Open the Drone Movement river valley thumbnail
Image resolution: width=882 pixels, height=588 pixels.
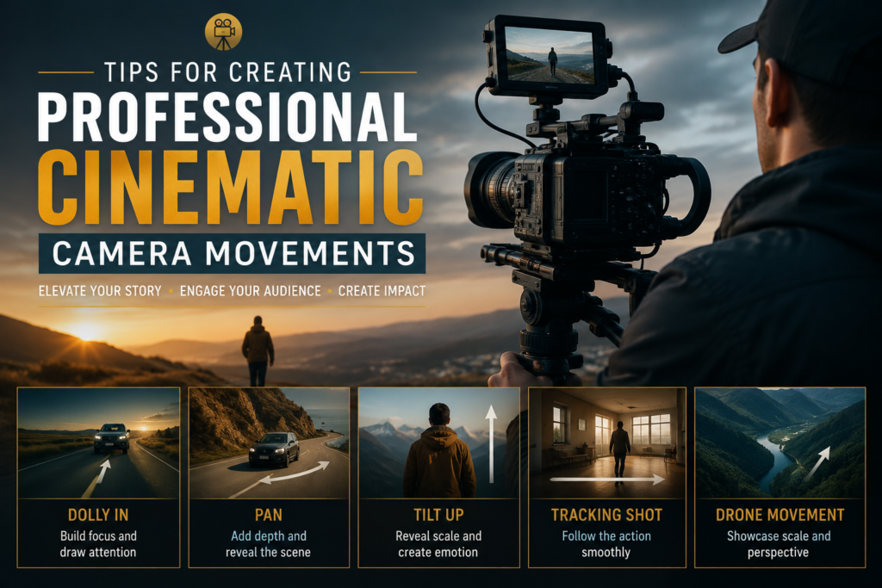780,443
